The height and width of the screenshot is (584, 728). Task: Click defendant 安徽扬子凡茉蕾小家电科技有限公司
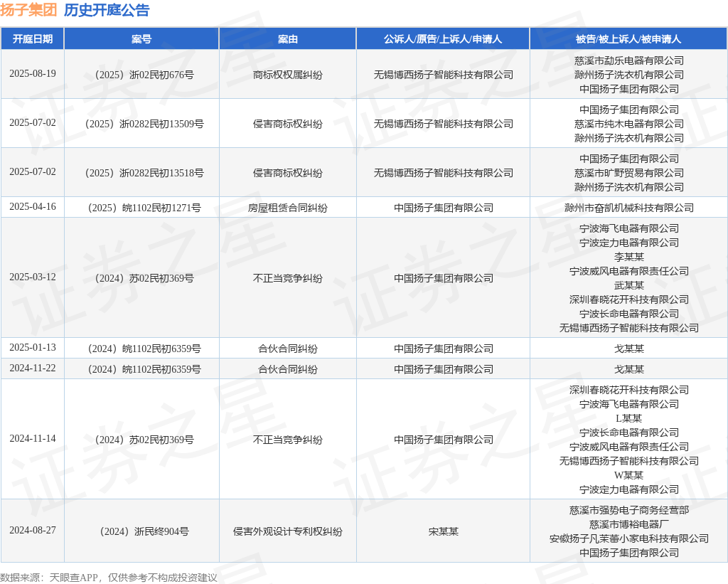pos(629,538)
